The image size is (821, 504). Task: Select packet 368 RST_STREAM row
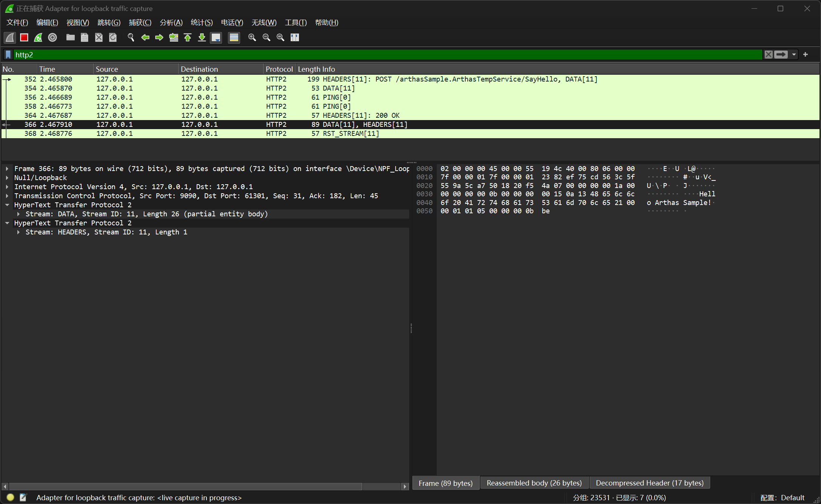410,134
